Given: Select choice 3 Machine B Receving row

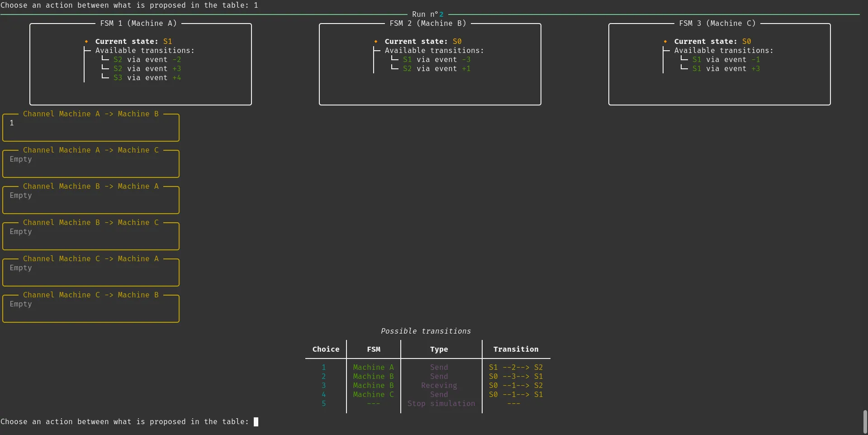Looking at the screenshot, I should click(x=438, y=386).
